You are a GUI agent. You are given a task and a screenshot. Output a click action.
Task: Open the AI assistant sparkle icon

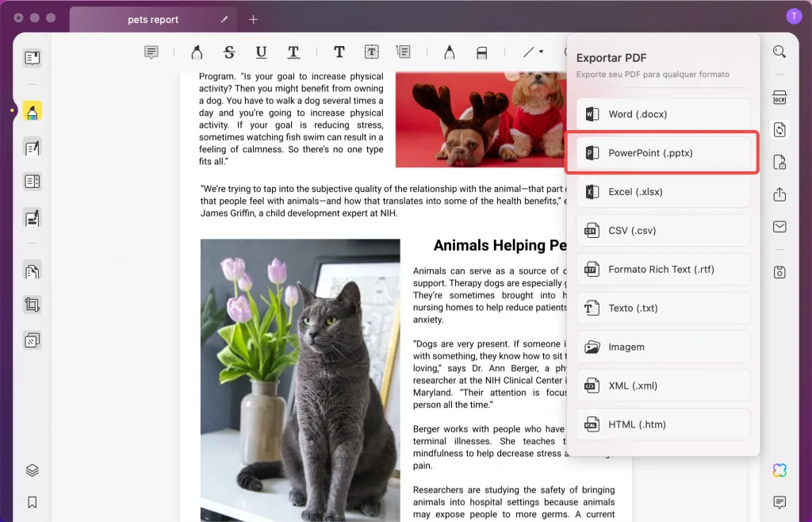779,470
